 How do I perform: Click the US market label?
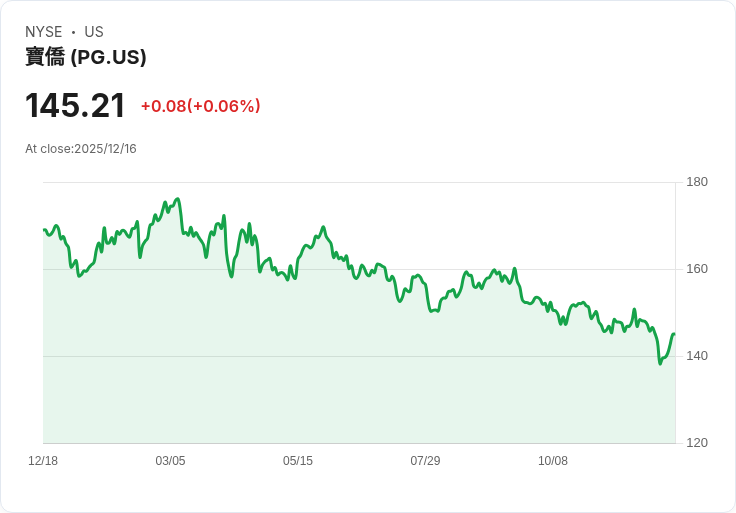pyautogui.click(x=94, y=32)
